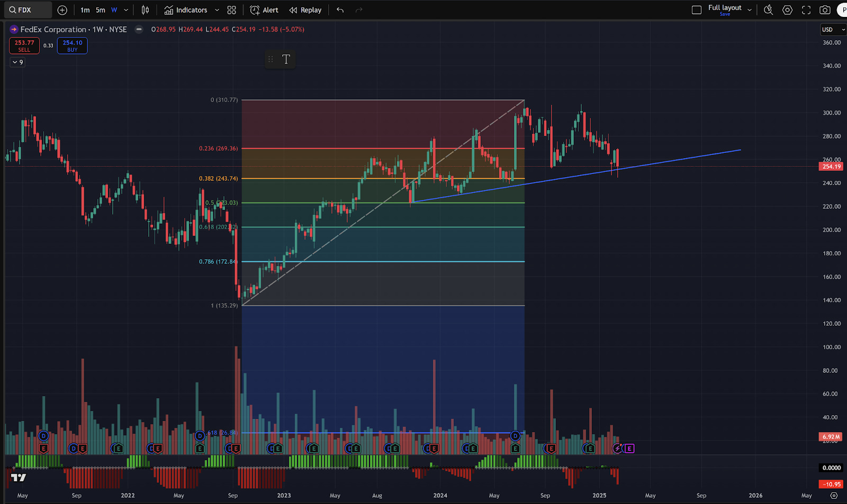This screenshot has height=504, width=847.
Task: Select the 0.236 (269.36) Fibonacci label
Action: [219, 149]
